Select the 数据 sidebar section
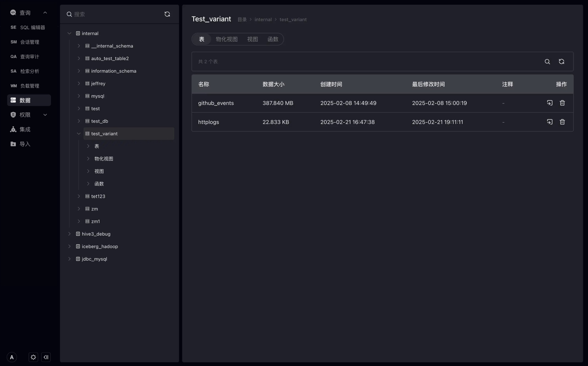588x366 pixels. (x=29, y=100)
